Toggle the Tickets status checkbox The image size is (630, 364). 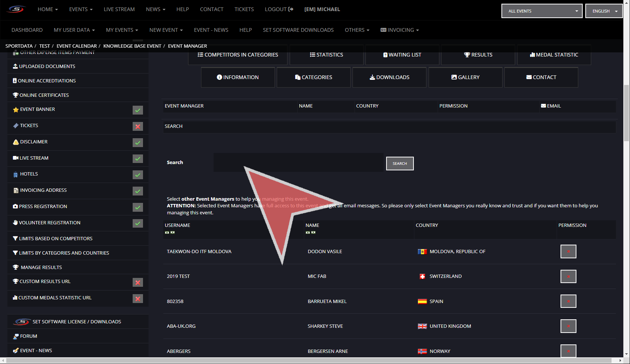coord(138,126)
